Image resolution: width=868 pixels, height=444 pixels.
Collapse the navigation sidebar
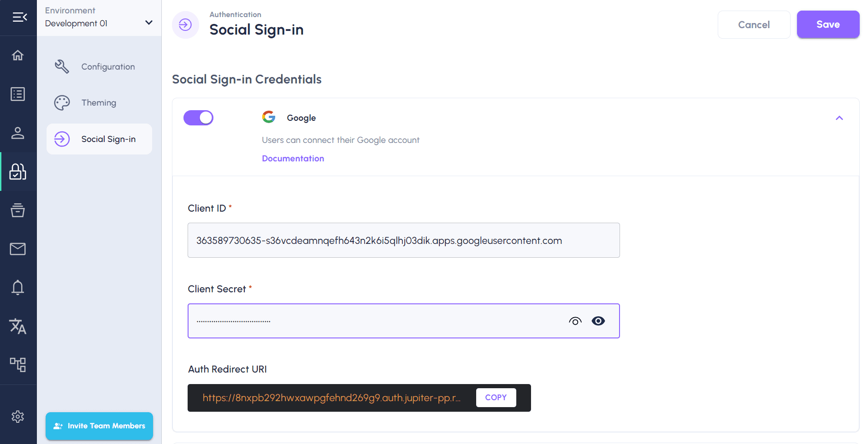18,18
